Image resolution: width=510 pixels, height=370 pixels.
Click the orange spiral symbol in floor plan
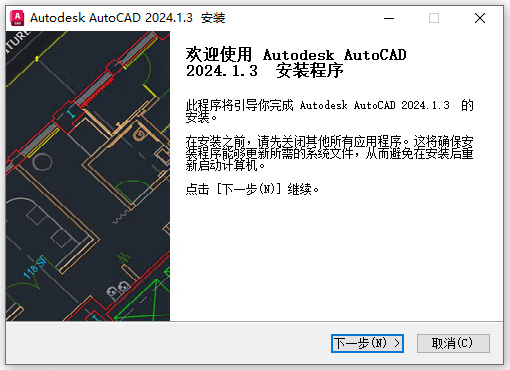coord(139,135)
